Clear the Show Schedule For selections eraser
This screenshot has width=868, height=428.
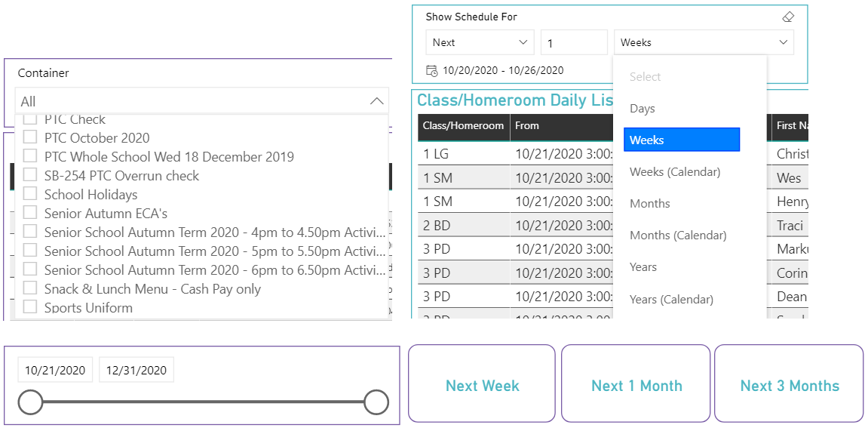[788, 17]
